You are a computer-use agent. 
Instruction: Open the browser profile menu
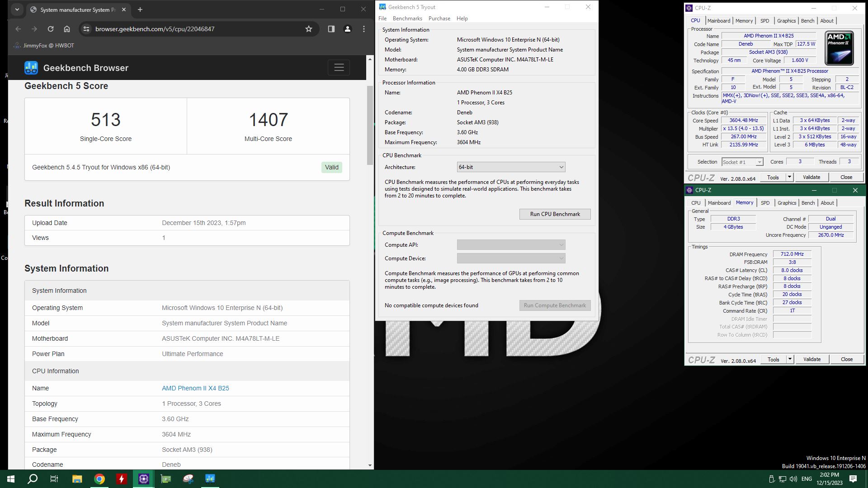click(347, 29)
